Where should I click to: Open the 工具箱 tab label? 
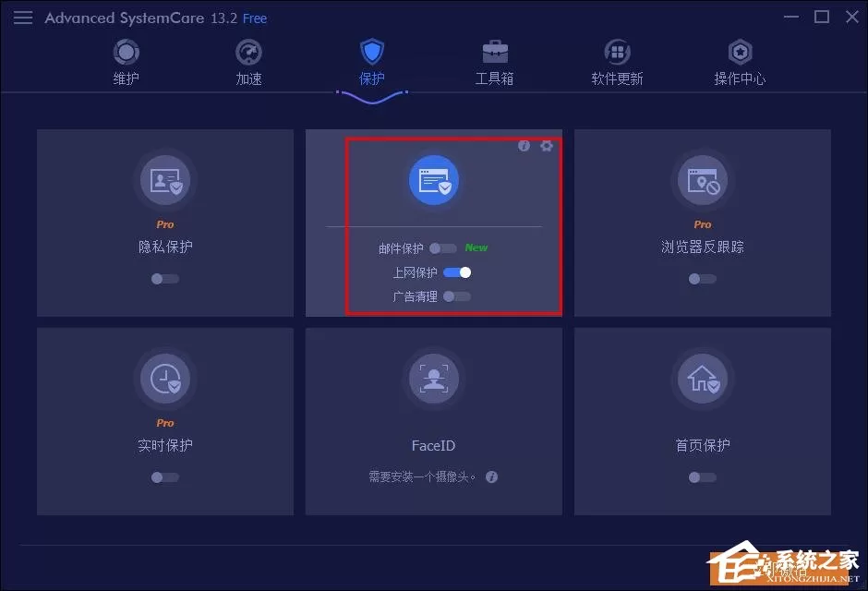click(494, 78)
